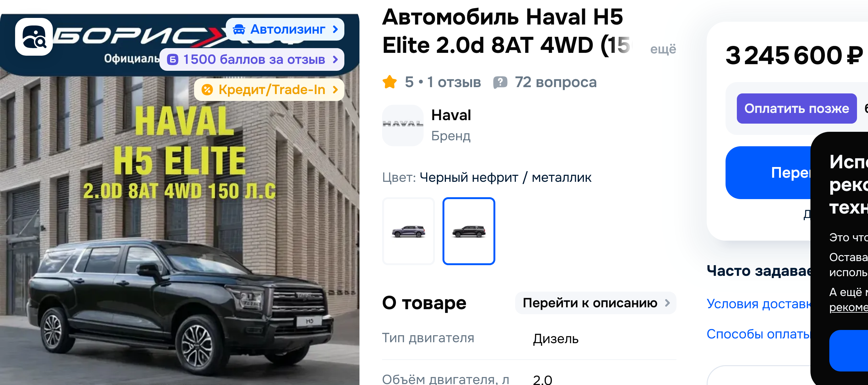Image resolution: width=868 pixels, height=385 pixels.
Task: Click the chevron in Перейти к описанию
Action: pos(667,303)
